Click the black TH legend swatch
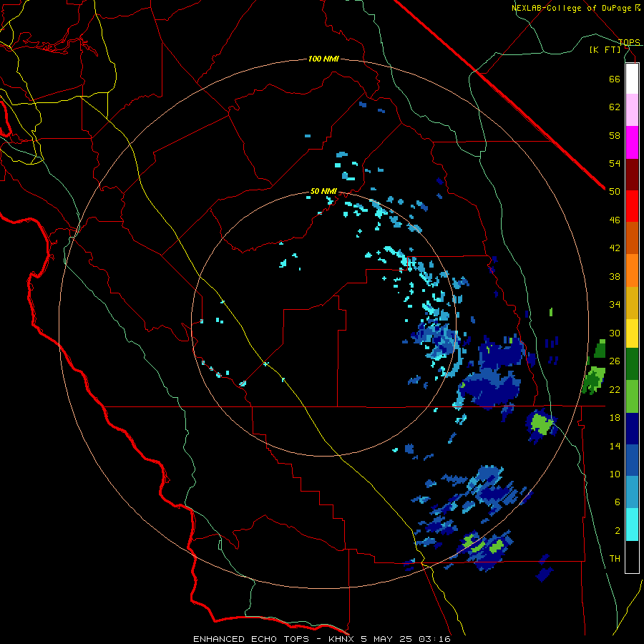Screen dimensions: 644x644 [632, 557]
